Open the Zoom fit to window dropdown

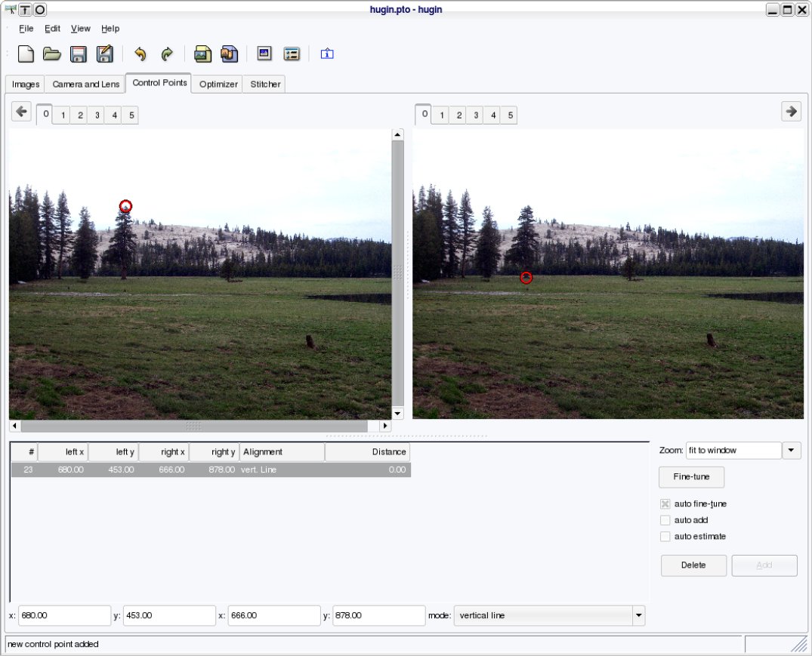[x=792, y=450]
